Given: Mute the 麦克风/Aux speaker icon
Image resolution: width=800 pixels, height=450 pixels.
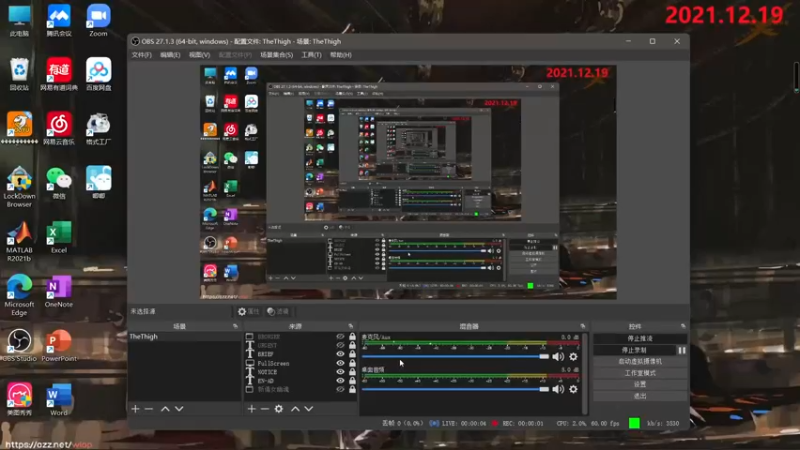Looking at the screenshot, I should pyautogui.click(x=558, y=357).
